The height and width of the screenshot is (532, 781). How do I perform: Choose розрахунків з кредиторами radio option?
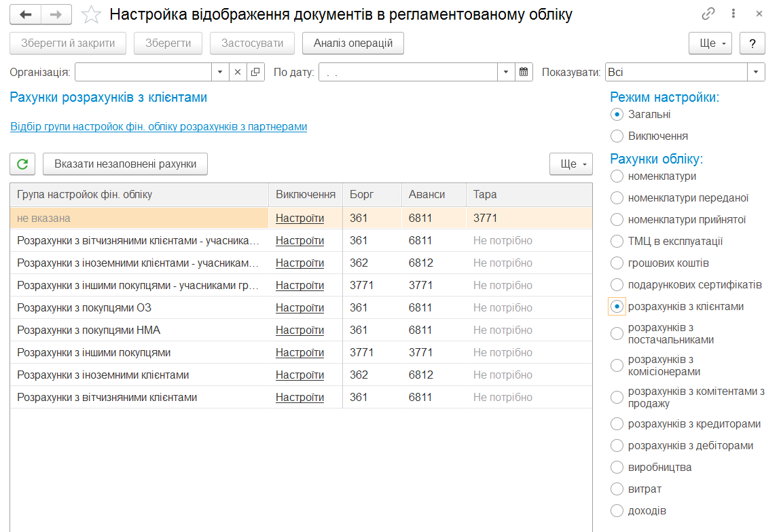pyautogui.click(x=617, y=424)
